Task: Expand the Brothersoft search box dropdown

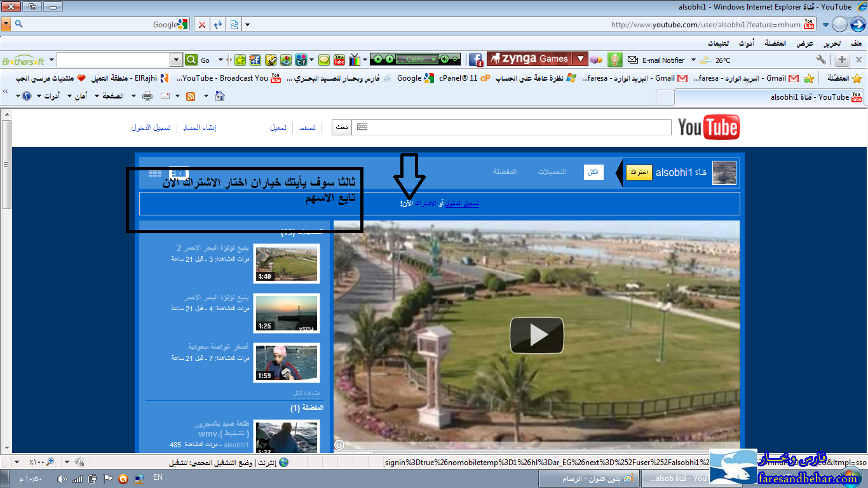Action: click(177, 60)
